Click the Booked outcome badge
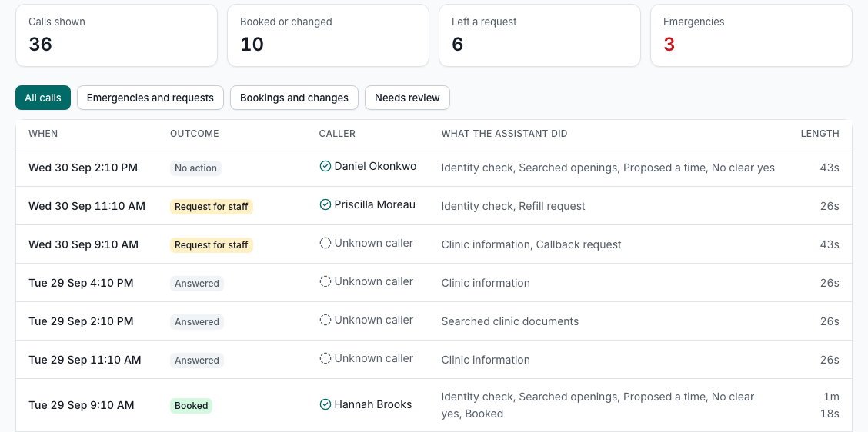This screenshot has height=432, width=868. point(191,405)
